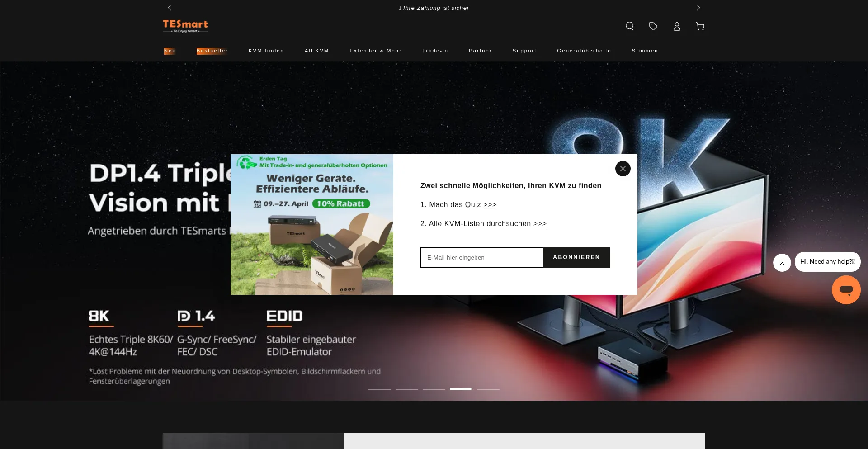Dismiss the 'Need any help' chat bubble
Image resolution: width=868 pixels, height=449 pixels.
[782, 263]
